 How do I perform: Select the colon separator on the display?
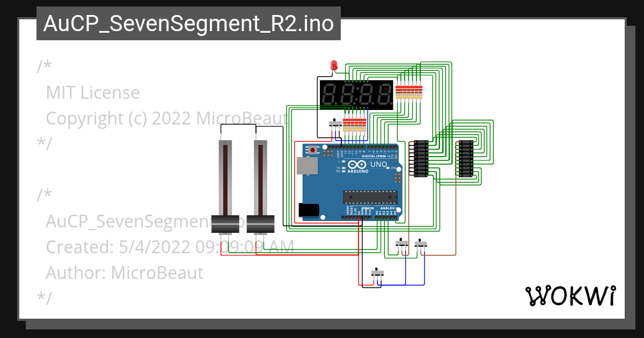(x=358, y=94)
